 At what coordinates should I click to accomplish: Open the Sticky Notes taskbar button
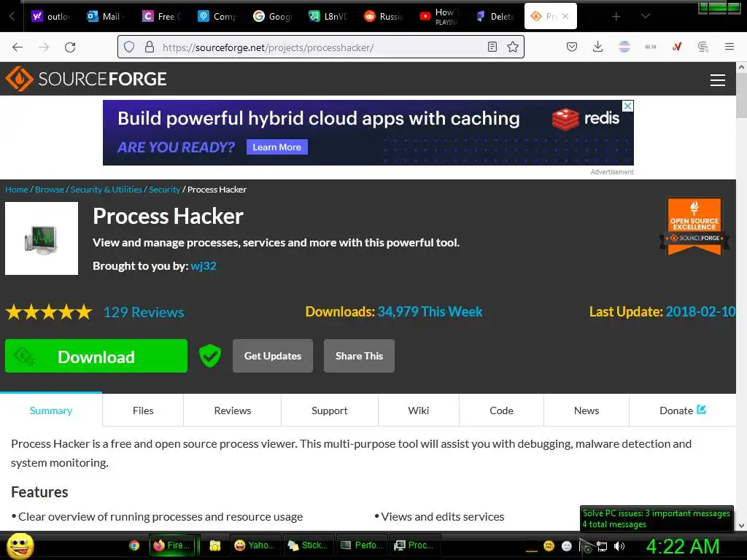(x=309, y=545)
